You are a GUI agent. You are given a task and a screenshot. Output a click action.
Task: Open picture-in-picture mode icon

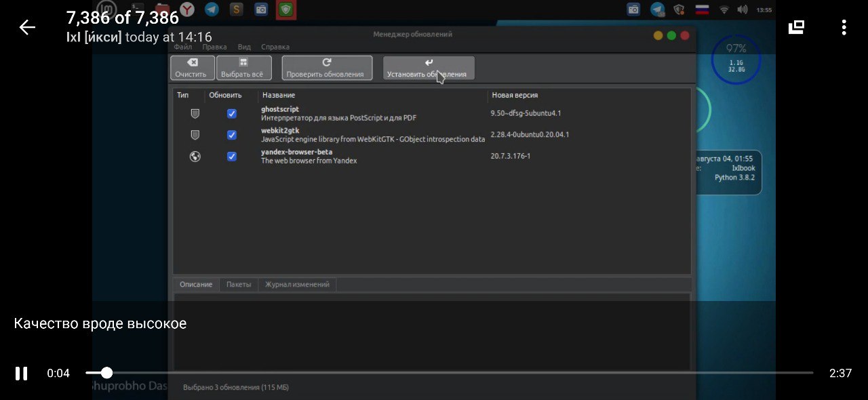(x=796, y=27)
